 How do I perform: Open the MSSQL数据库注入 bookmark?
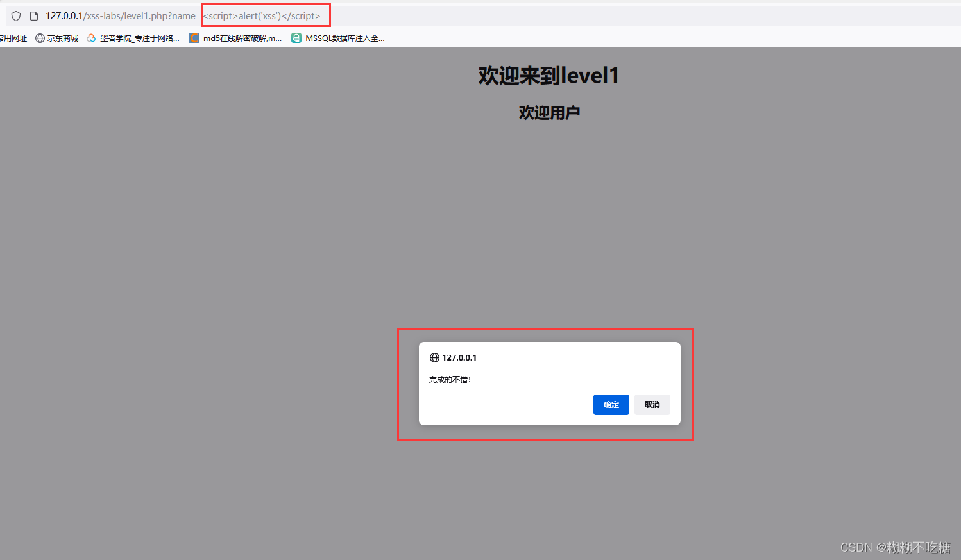tap(338, 38)
